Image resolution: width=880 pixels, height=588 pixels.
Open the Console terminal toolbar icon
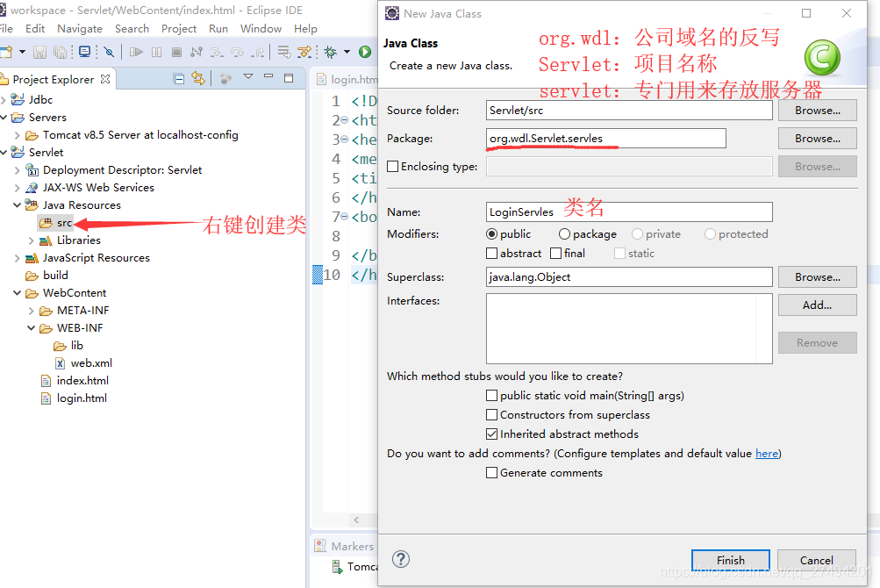(85, 53)
